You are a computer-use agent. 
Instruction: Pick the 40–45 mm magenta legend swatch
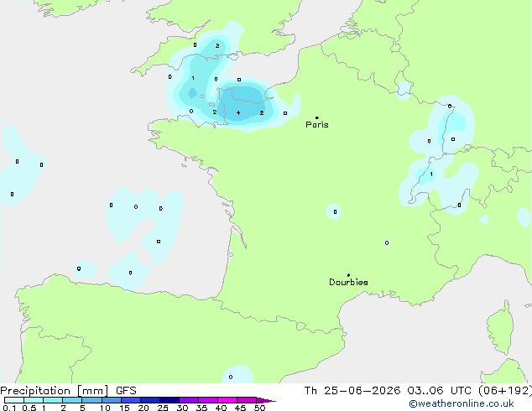coord(227,400)
